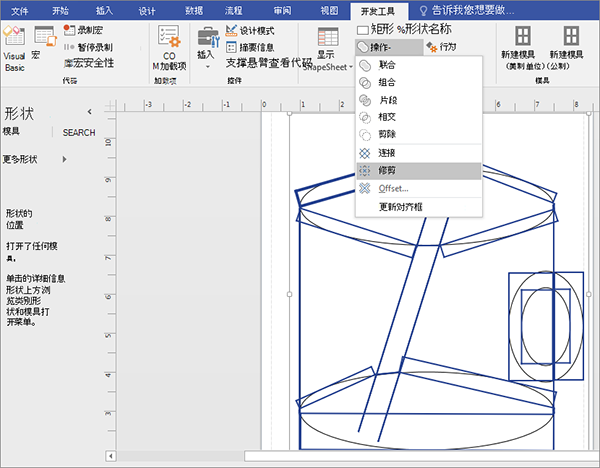Click SEARCH in the shapes pane
Image resolution: width=600 pixels, height=468 pixels.
tap(79, 132)
